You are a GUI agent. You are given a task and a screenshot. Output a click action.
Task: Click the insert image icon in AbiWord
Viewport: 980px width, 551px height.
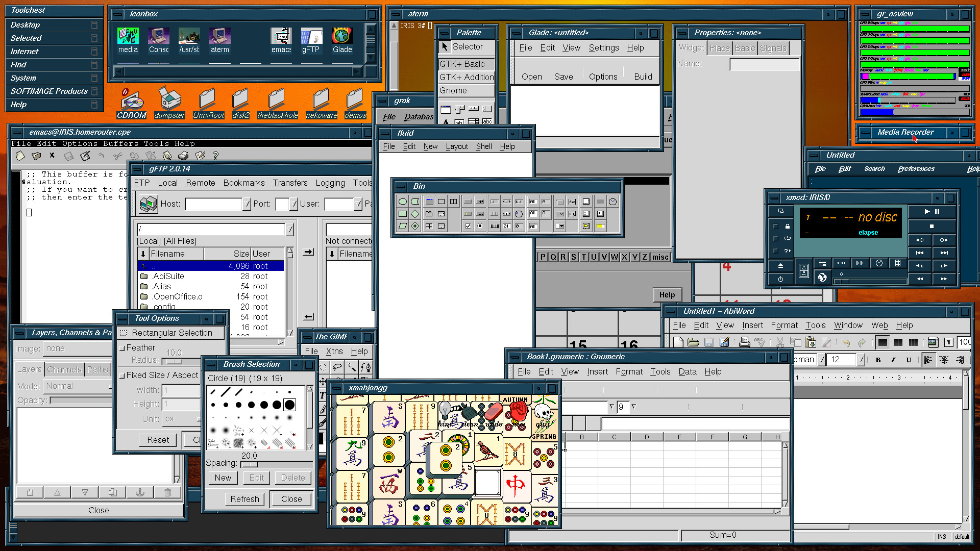[933, 342]
